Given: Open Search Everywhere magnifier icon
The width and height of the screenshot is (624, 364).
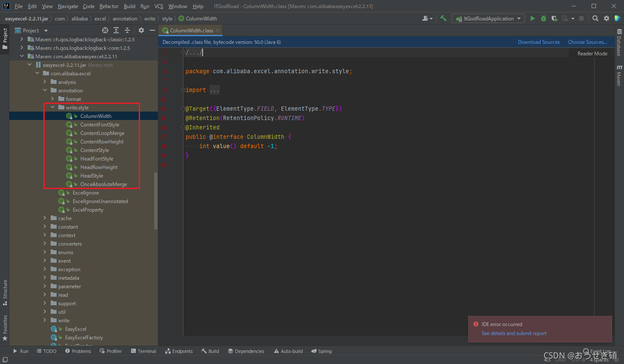Looking at the screenshot, I should (x=595, y=18).
